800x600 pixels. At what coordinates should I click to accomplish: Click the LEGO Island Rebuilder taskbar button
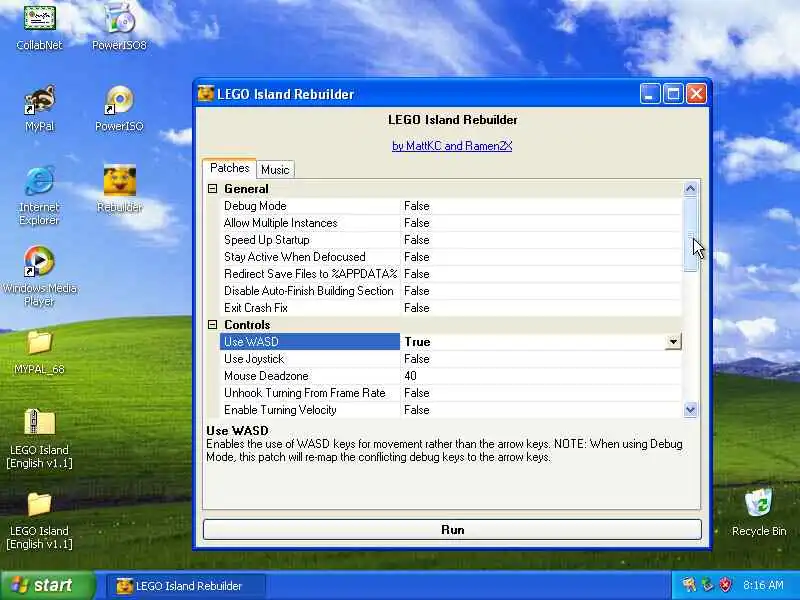(186, 586)
